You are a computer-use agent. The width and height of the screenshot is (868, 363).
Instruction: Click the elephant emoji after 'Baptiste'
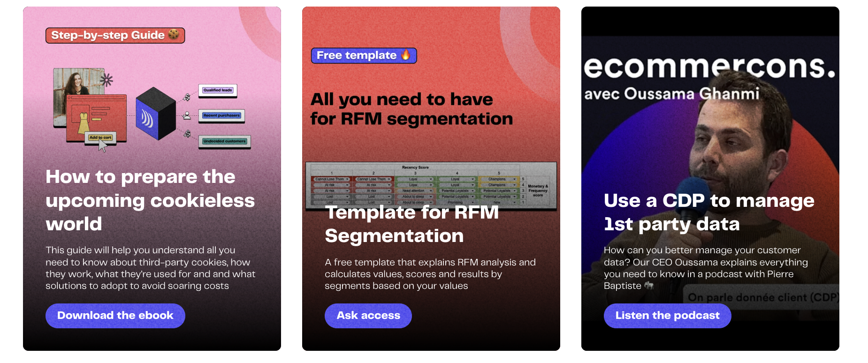(x=649, y=285)
